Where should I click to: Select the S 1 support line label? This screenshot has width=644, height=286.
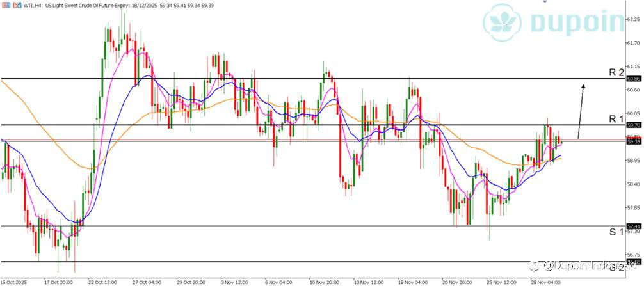pyautogui.click(x=616, y=232)
